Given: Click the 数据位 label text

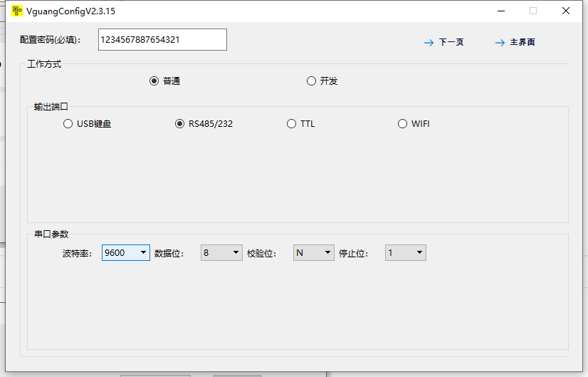Looking at the screenshot, I should coord(169,254).
